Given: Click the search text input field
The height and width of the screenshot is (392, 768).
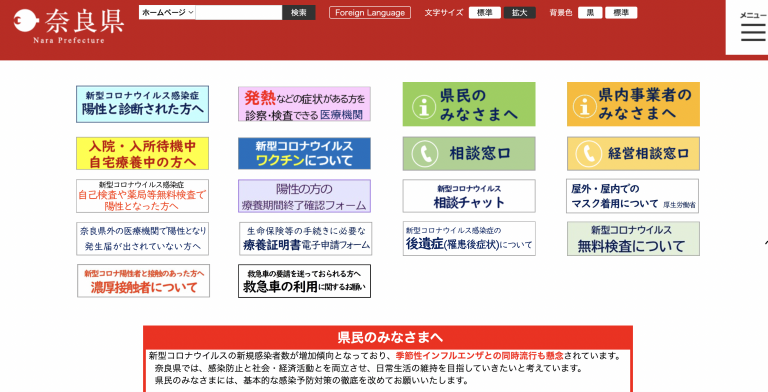Looking at the screenshot, I should coord(239,12).
